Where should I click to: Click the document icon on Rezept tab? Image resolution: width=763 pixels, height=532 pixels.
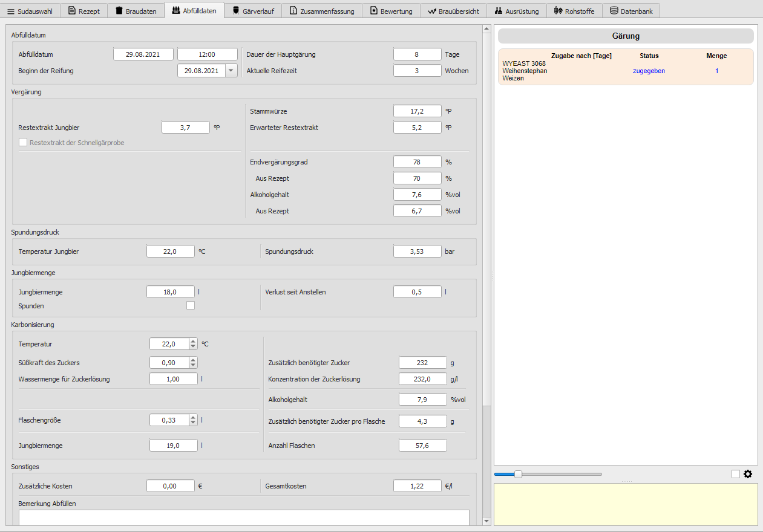[72, 11]
